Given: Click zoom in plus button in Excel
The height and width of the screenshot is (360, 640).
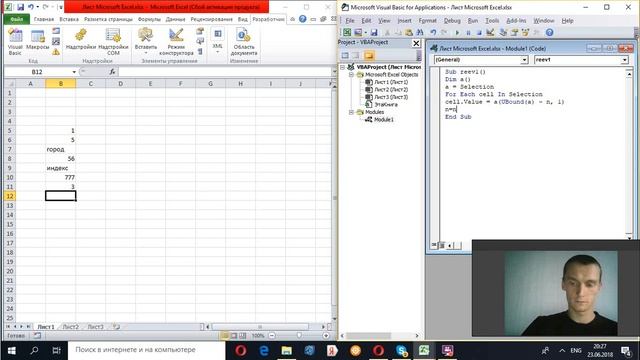Looking at the screenshot, I should tap(326, 336).
